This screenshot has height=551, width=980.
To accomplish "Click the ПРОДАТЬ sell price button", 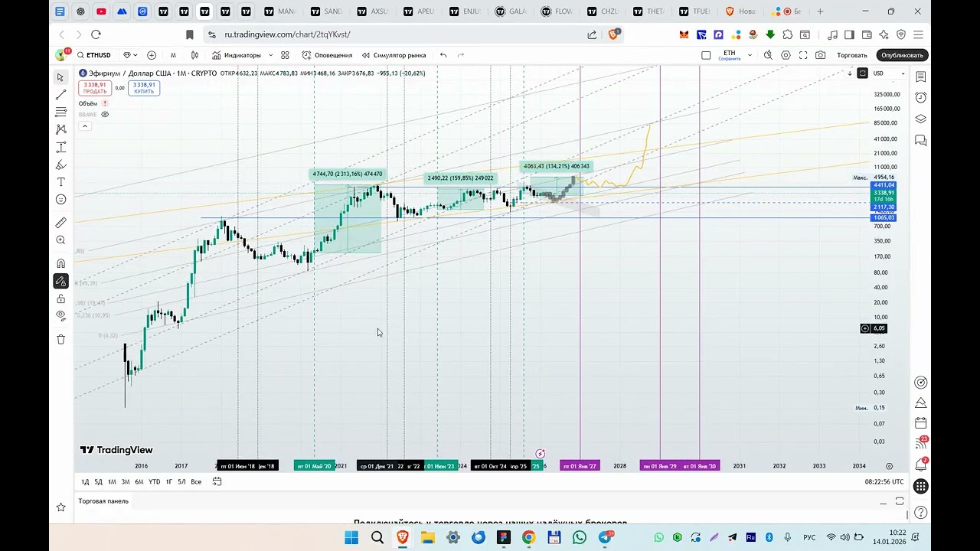I will pos(95,88).
